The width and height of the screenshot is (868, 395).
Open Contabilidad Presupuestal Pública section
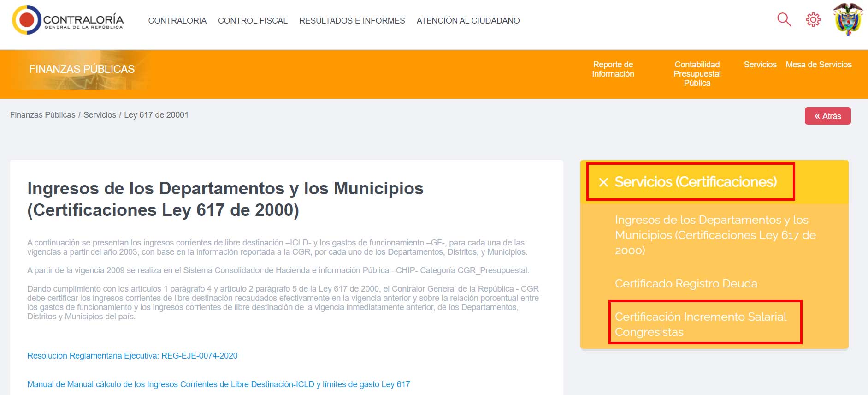pos(697,74)
